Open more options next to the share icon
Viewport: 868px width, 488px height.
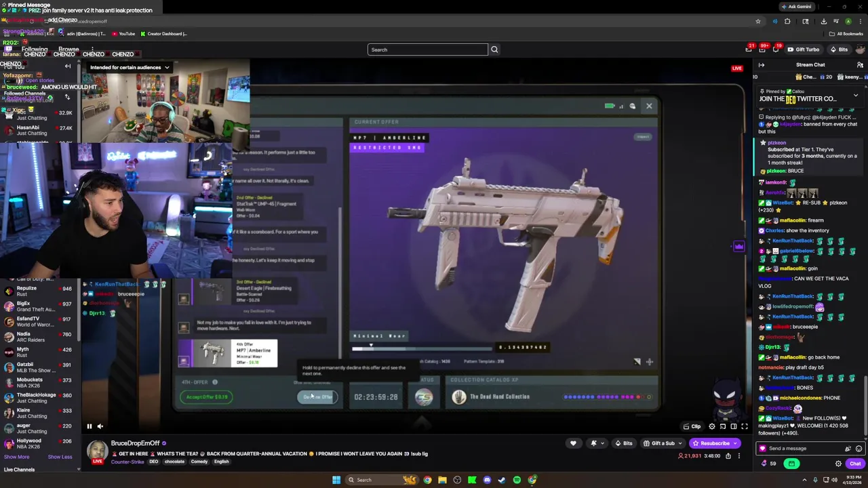point(739,456)
